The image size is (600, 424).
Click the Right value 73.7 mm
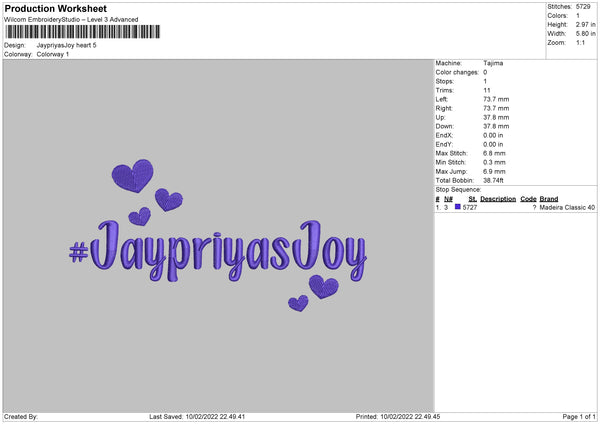click(x=496, y=108)
